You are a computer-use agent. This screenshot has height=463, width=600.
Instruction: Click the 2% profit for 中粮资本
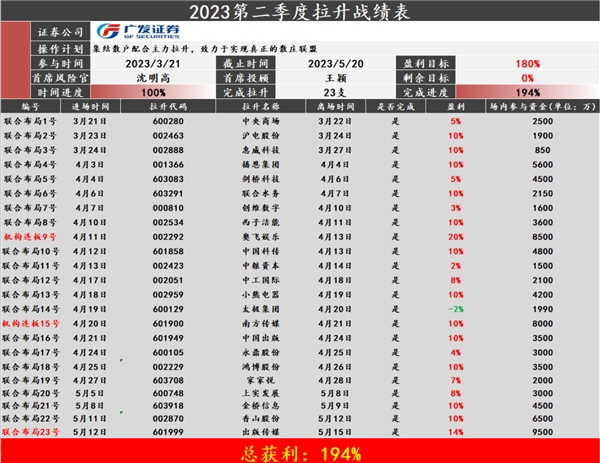point(455,266)
